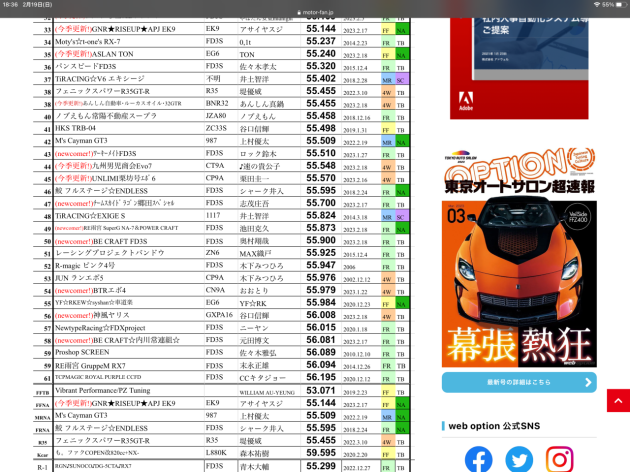Open the blue latest issue details button

519,382
